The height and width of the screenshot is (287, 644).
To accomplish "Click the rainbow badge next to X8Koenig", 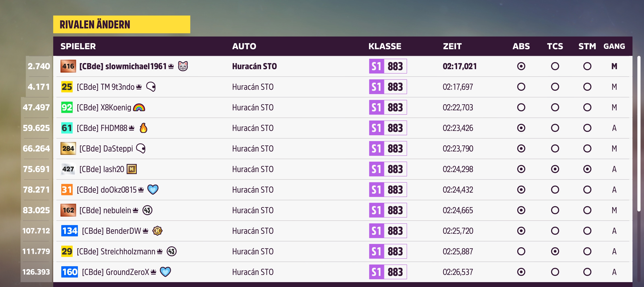I will point(139,107).
